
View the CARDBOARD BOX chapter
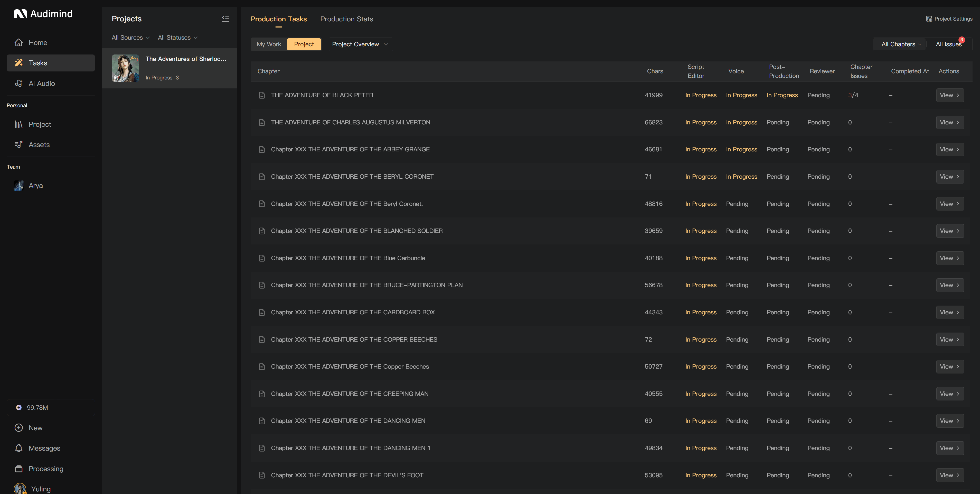pos(949,312)
